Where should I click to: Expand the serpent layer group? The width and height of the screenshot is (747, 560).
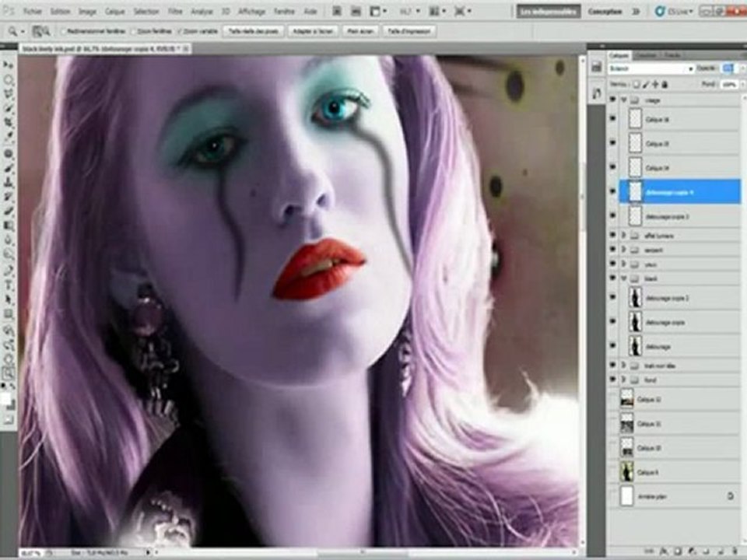[623, 250]
